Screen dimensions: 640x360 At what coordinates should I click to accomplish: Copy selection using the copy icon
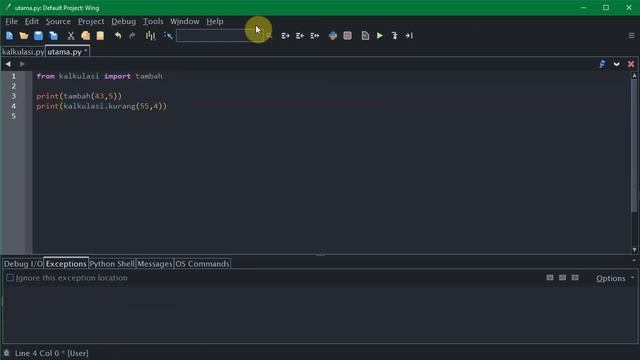(x=85, y=36)
